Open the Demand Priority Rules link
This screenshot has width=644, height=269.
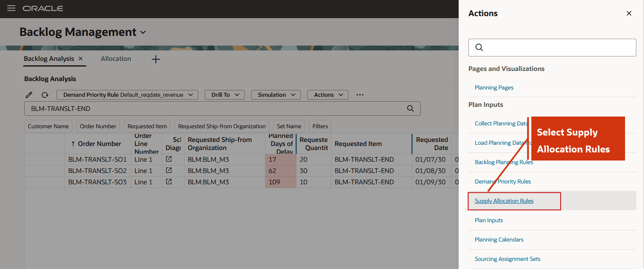(503, 181)
